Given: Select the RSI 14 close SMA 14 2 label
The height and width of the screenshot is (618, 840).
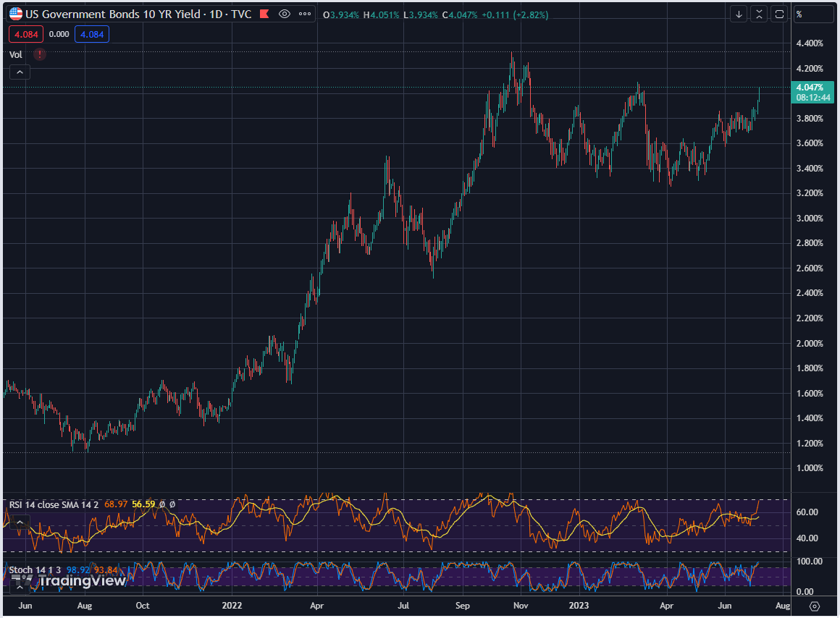Looking at the screenshot, I should pyautogui.click(x=54, y=504).
